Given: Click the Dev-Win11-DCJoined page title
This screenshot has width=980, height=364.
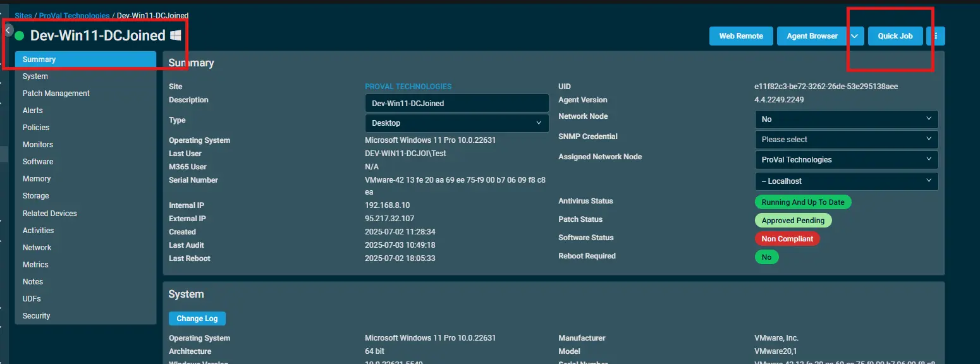Looking at the screenshot, I should (98, 35).
